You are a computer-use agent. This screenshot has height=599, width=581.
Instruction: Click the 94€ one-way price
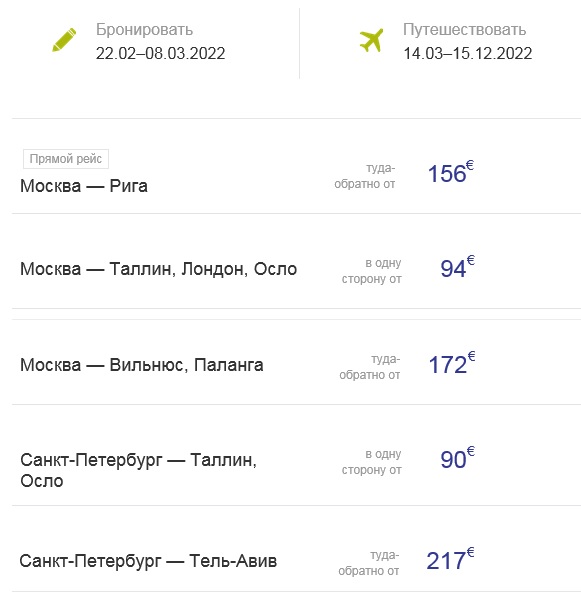457,267
